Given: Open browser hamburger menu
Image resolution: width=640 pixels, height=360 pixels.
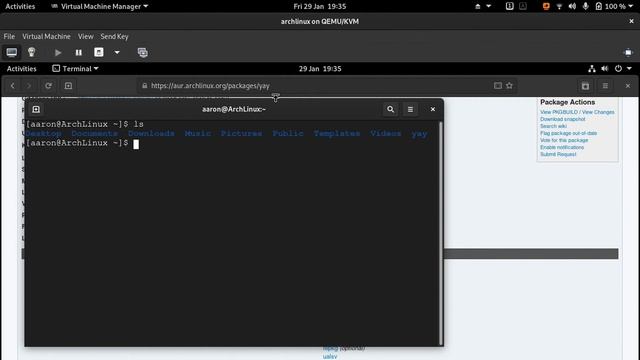Looking at the screenshot, I should 605,86.
